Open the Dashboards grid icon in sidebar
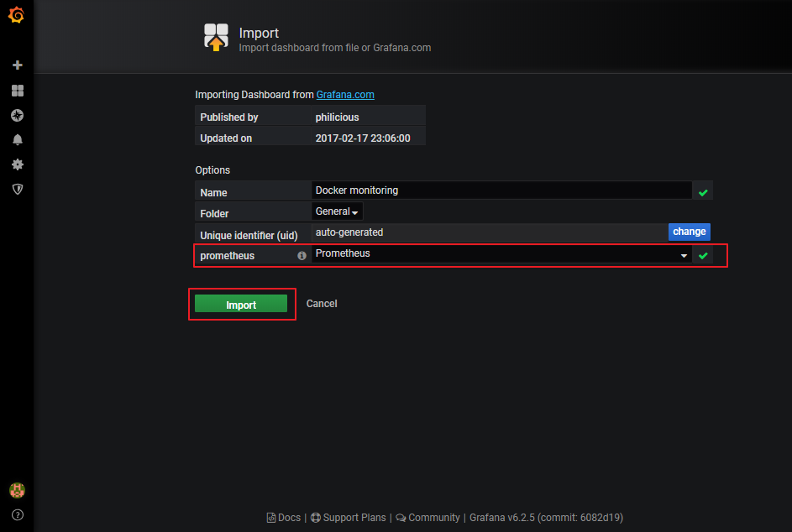 17,91
